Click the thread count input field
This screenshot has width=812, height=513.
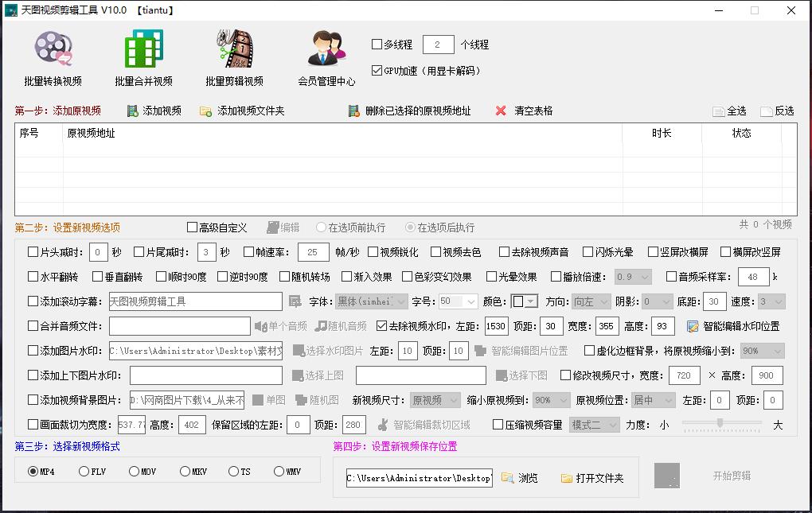point(438,45)
